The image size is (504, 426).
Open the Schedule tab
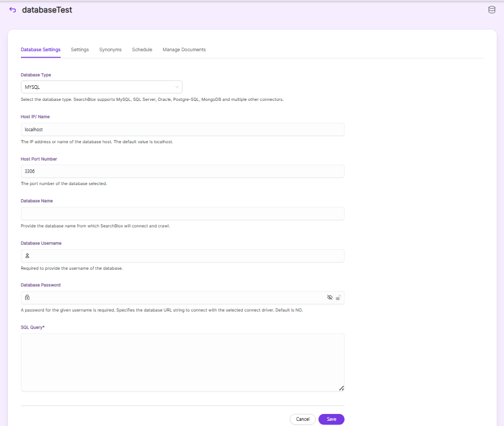click(142, 50)
